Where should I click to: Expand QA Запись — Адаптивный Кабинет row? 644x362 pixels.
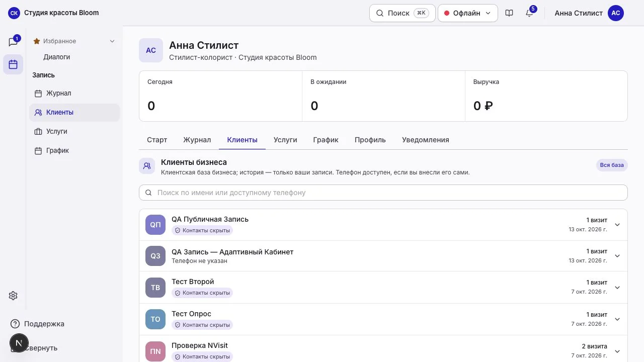pyautogui.click(x=617, y=256)
